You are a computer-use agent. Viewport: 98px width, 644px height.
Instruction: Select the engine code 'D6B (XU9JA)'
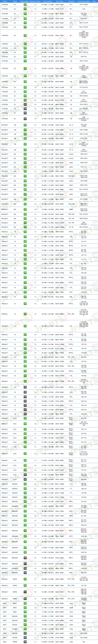84,218
